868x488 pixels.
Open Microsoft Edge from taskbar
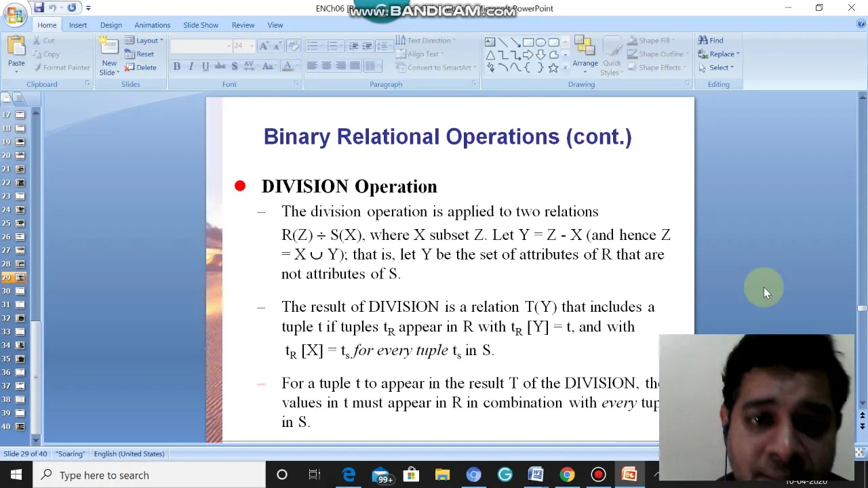click(x=349, y=475)
